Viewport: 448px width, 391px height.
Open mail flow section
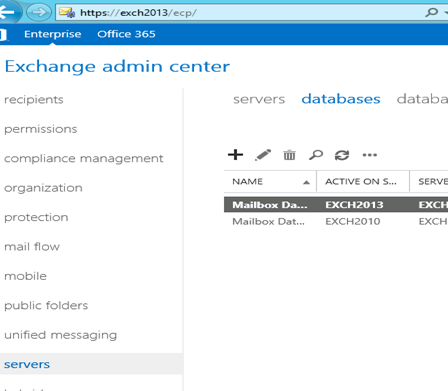tap(32, 247)
